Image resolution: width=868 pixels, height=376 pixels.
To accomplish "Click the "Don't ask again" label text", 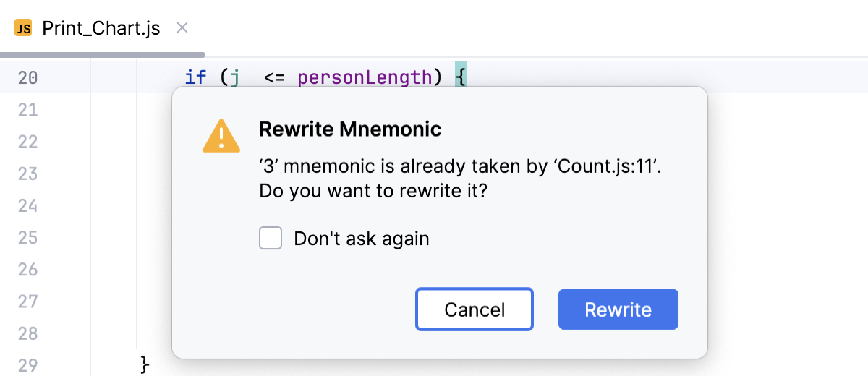I will click(x=361, y=239).
